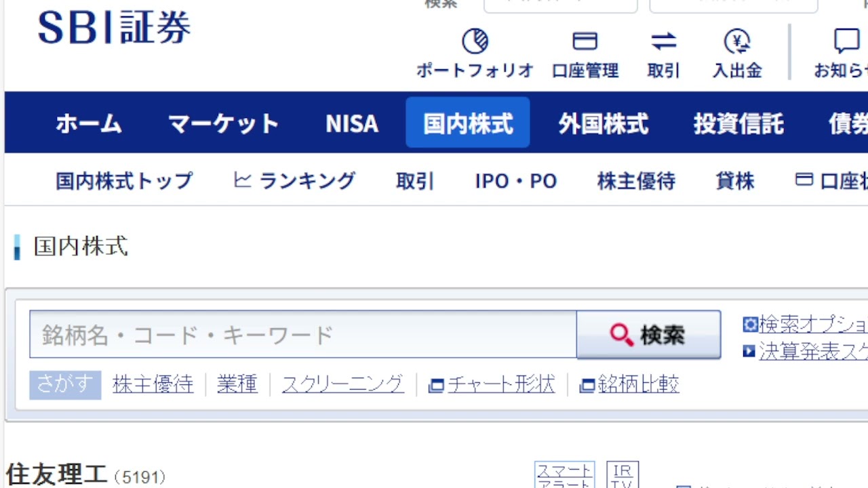
Task: Open the 株主優待 link below search box
Action: click(x=153, y=385)
